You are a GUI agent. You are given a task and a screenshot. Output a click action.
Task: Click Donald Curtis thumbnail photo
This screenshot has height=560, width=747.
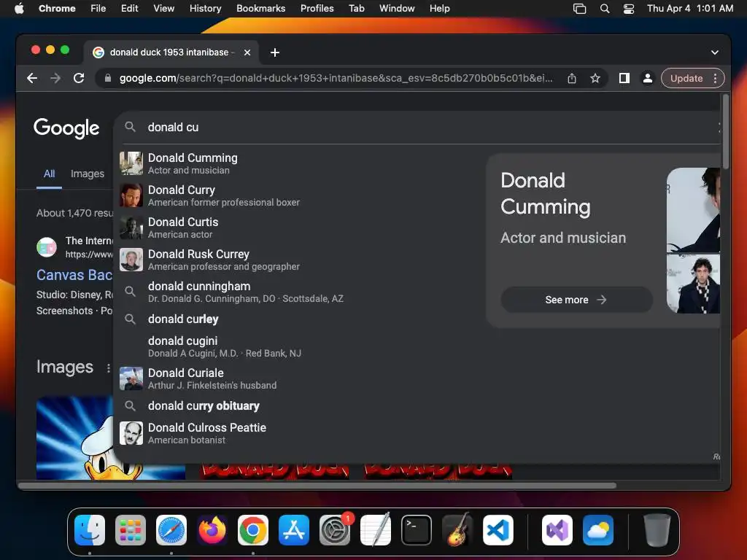click(131, 227)
